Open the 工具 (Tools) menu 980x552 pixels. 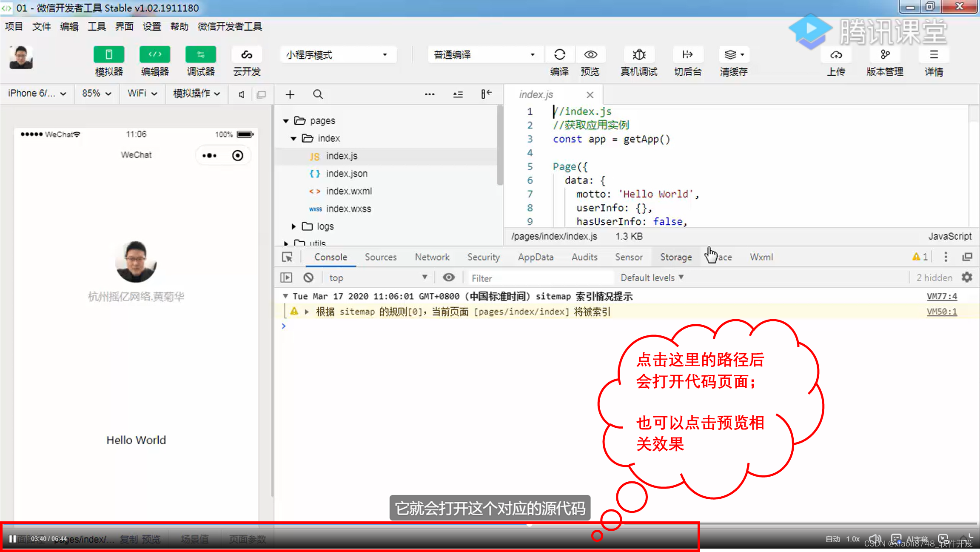[x=97, y=27]
